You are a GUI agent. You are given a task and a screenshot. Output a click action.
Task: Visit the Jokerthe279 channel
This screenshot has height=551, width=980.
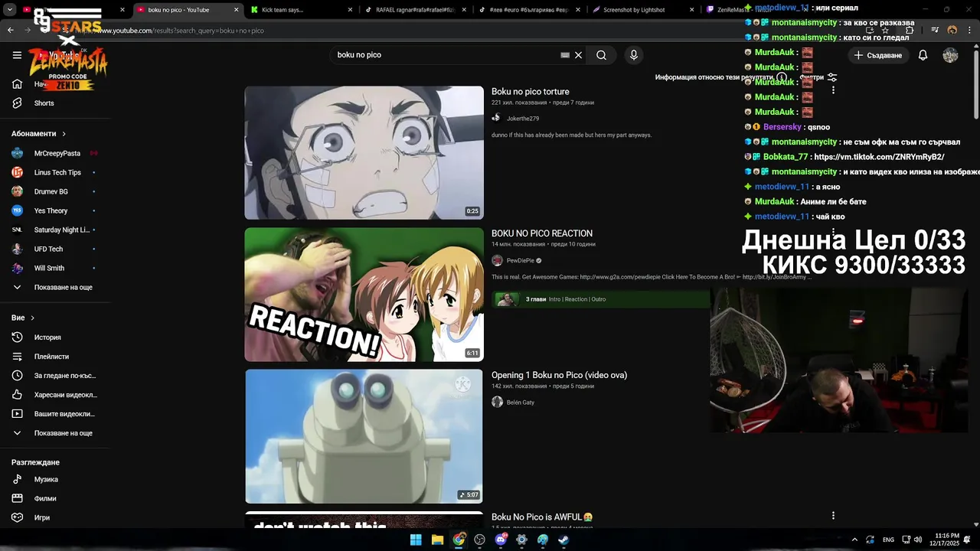pos(523,119)
